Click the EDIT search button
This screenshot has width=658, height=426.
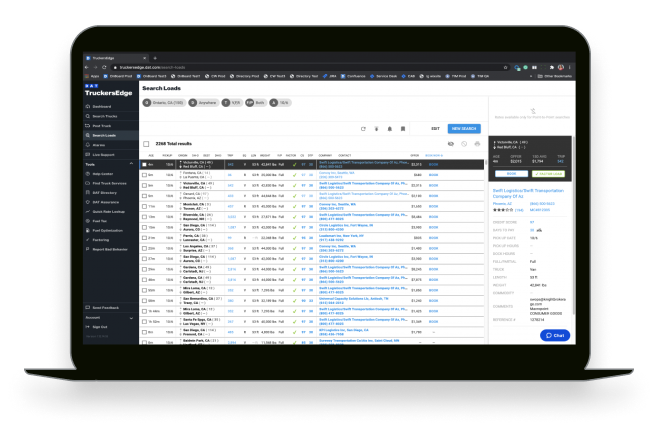pos(435,128)
